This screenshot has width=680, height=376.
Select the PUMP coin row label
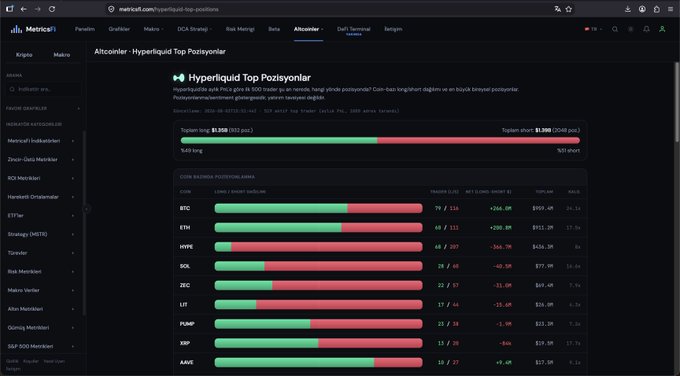[x=187, y=324]
